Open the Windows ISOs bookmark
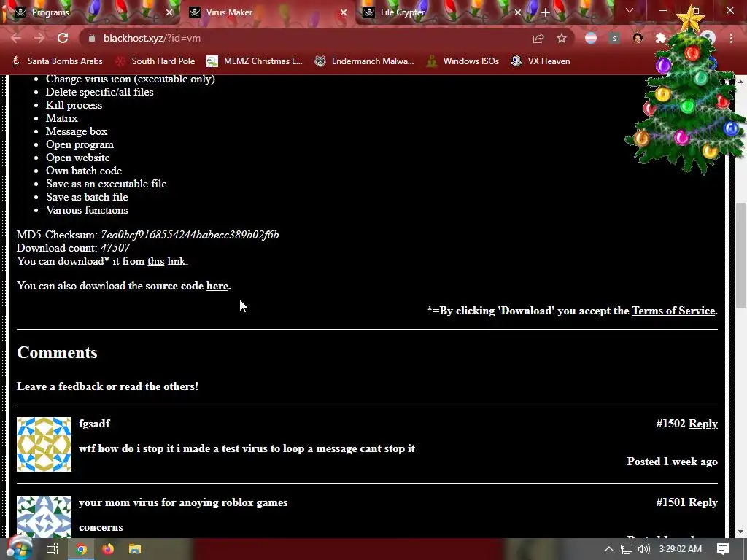The height and width of the screenshot is (560, 747). coord(463,61)
